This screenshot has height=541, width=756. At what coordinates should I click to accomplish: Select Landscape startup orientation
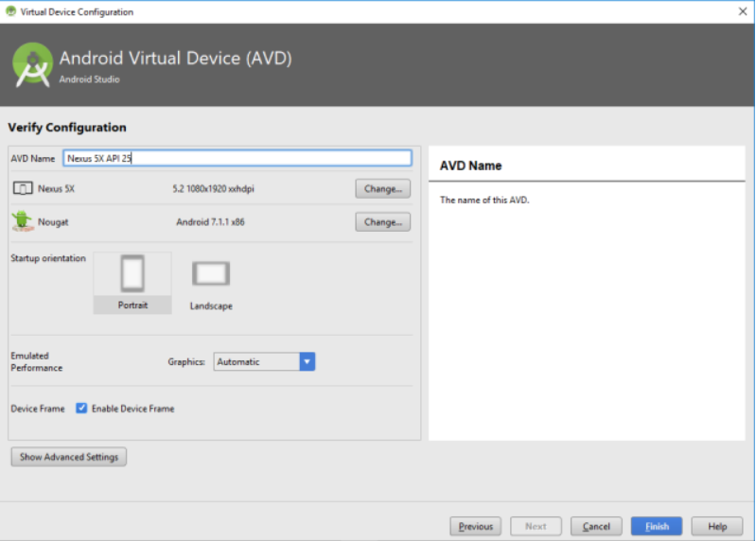pyautogui.click(x=211, y=286)
